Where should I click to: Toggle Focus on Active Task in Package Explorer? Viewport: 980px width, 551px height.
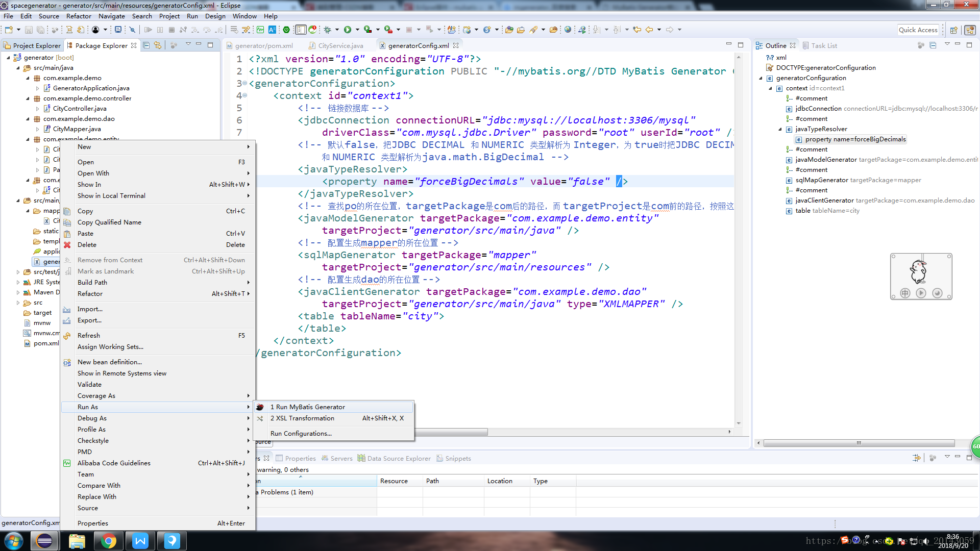[x=174, y=45]
